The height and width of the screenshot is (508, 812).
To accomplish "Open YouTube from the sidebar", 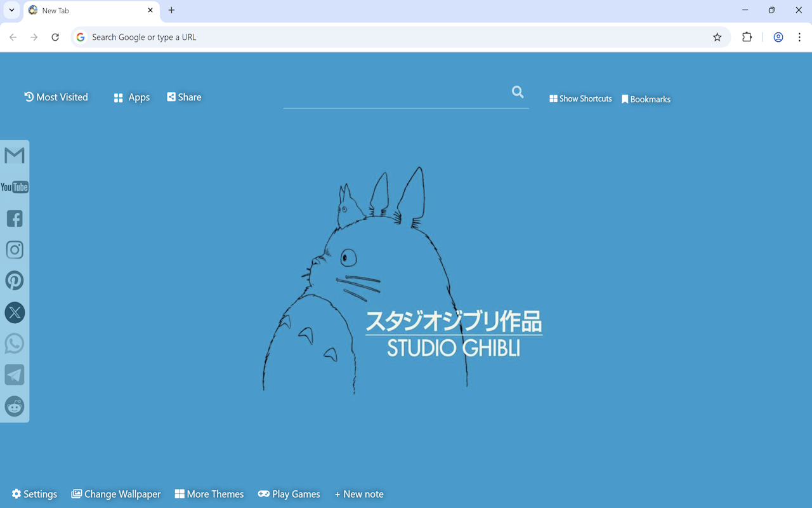I will click(14, 187).
